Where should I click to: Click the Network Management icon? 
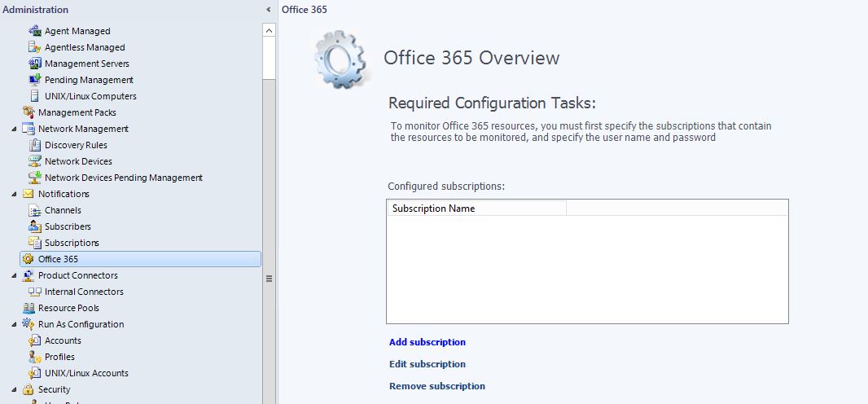pos(28,129)
